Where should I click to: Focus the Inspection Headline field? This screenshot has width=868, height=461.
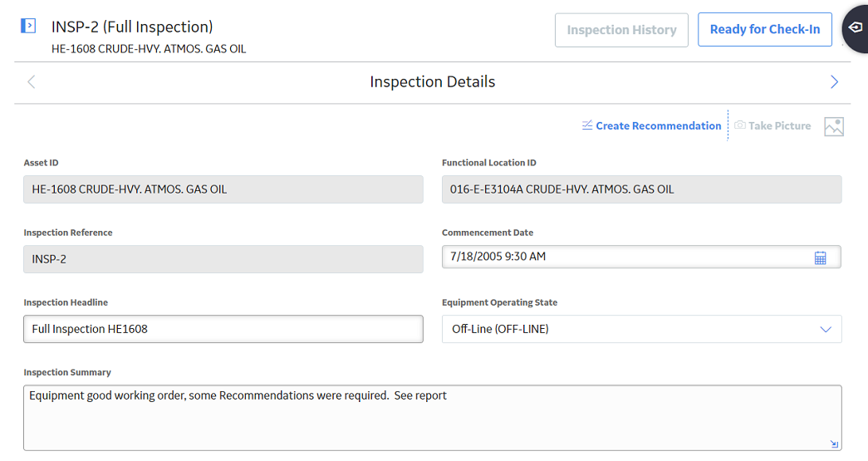point(223,329)
